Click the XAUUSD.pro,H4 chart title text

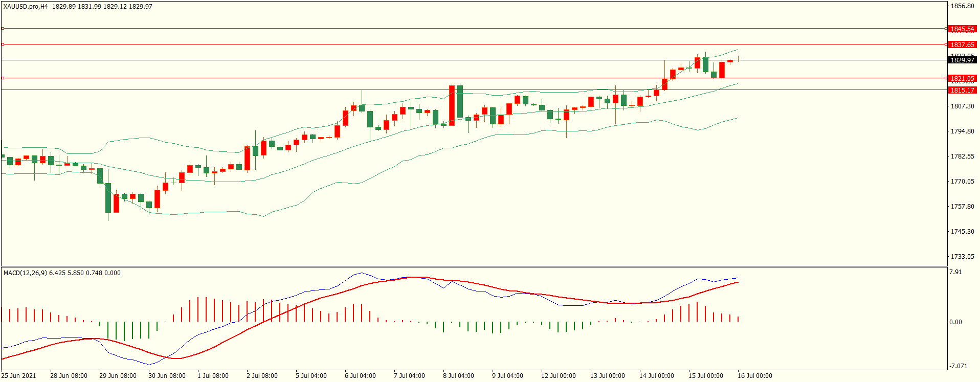(26, 7)
